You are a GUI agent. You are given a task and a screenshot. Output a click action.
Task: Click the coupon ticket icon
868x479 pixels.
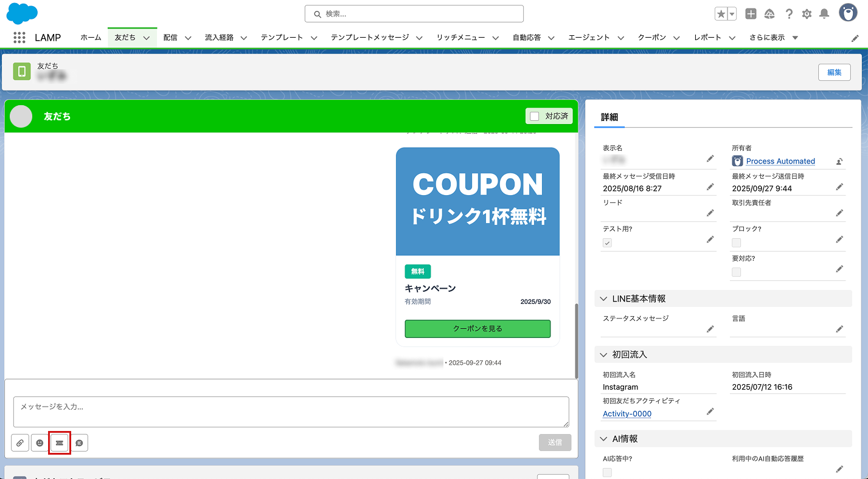[60, 443]
